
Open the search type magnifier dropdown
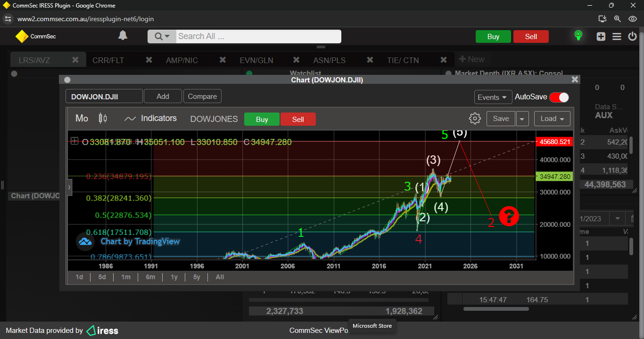pos(162,36)
